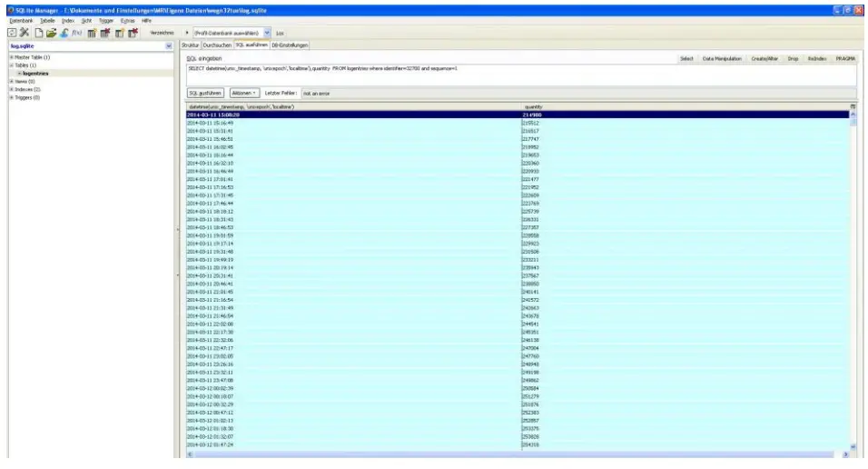
Task: Click the Select SQL template button
Action: click(x=686, y=59)
